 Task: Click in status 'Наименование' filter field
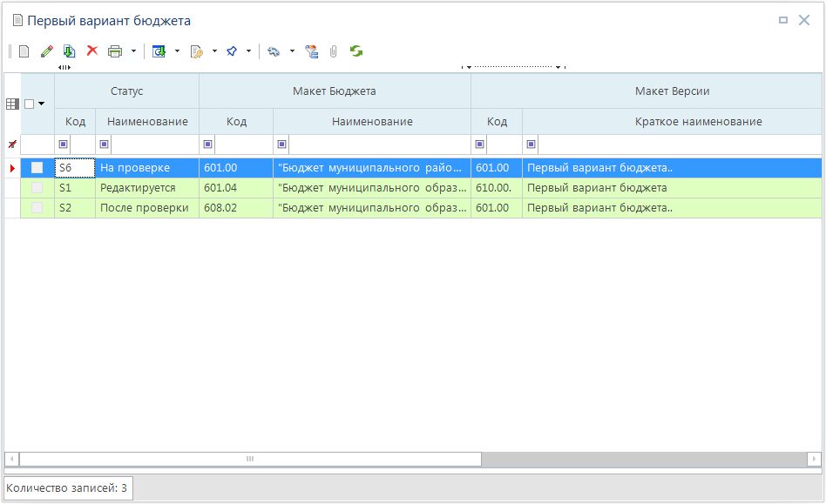(153, 144)
